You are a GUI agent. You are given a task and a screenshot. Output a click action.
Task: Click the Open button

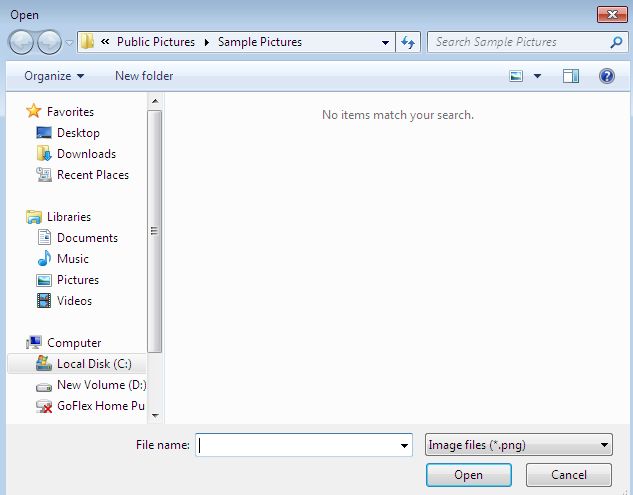(469, 475)
